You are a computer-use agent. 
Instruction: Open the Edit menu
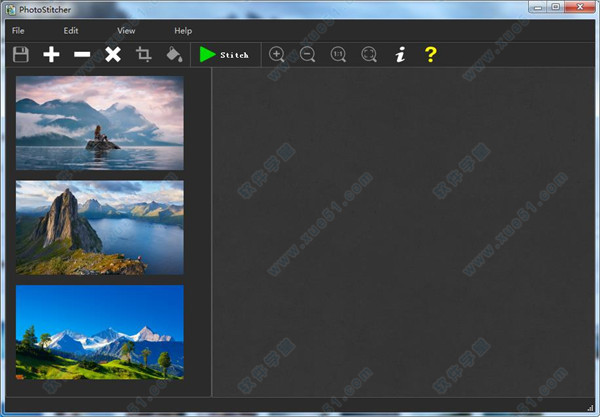click(71, 31)
